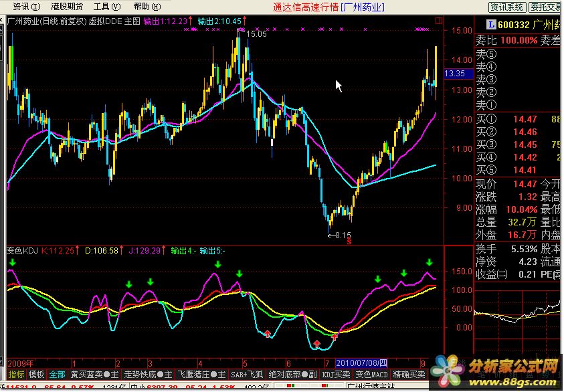
Task: Switch to the KDJ买卖 indicator tab
Action: tap(336, 375)
